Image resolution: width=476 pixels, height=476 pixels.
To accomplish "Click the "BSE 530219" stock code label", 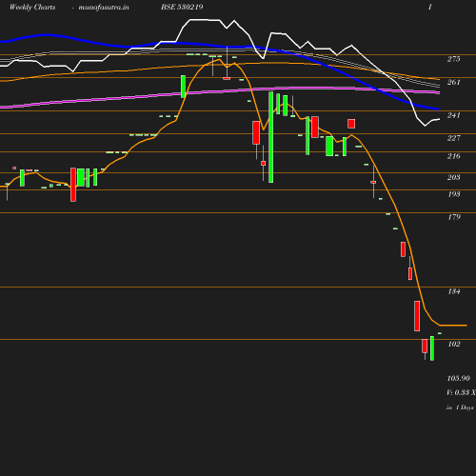I will click(x=182, y=7).
